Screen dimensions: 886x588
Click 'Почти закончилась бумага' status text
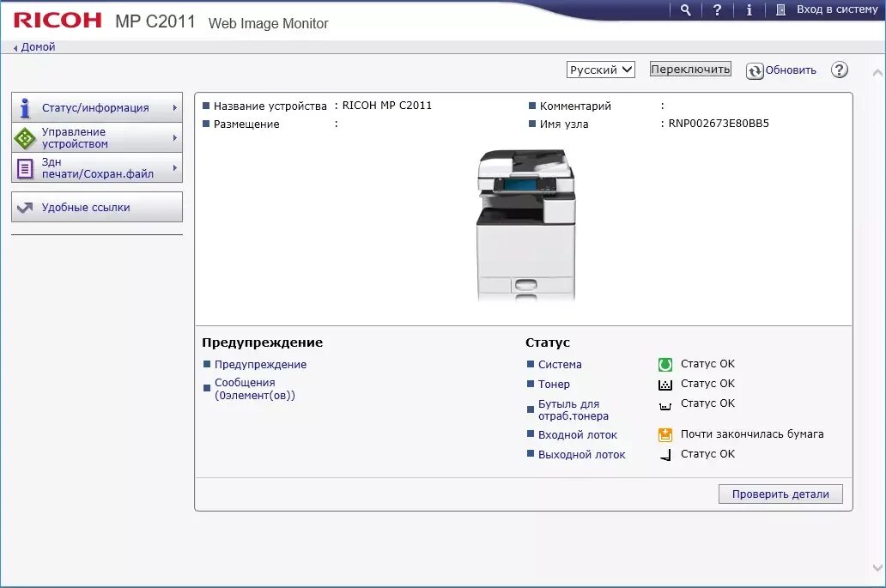click(x=751, y=433)
